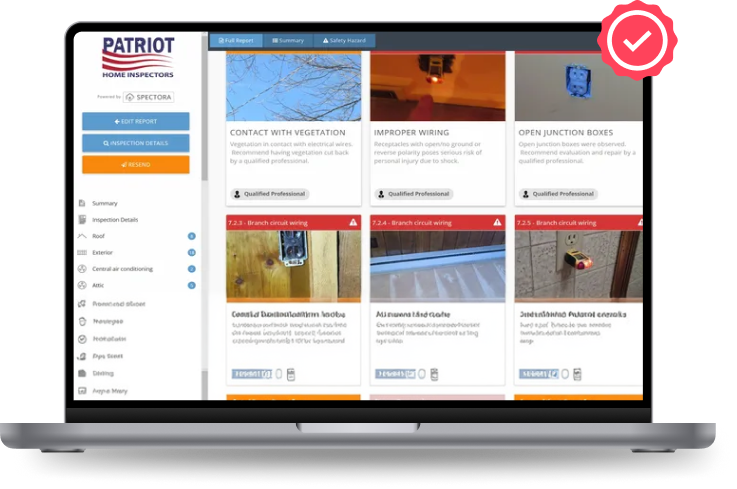Click the Spectora logo link

click(x=148, y=97)
